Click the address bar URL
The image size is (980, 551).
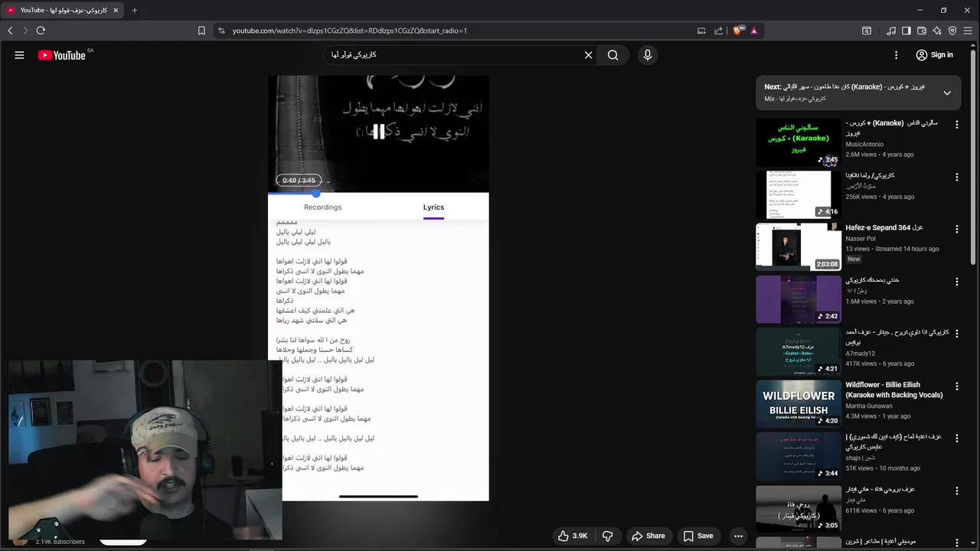click(x=350, y=31)
